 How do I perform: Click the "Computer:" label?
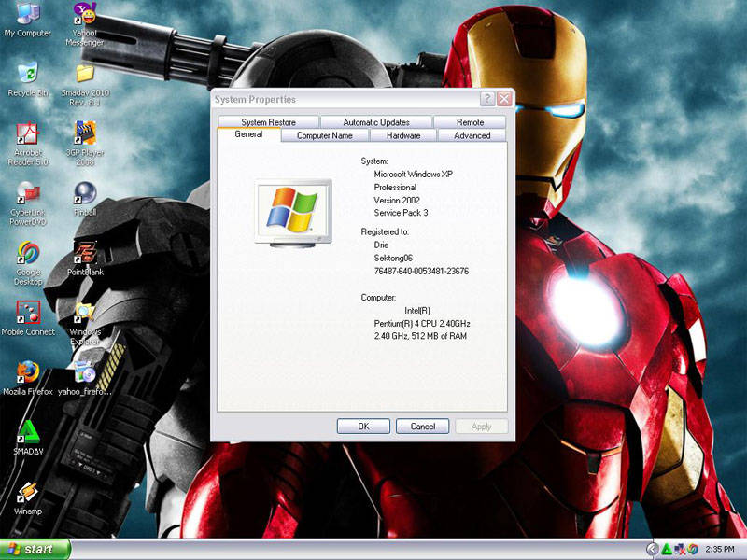[x=378, y=297]
